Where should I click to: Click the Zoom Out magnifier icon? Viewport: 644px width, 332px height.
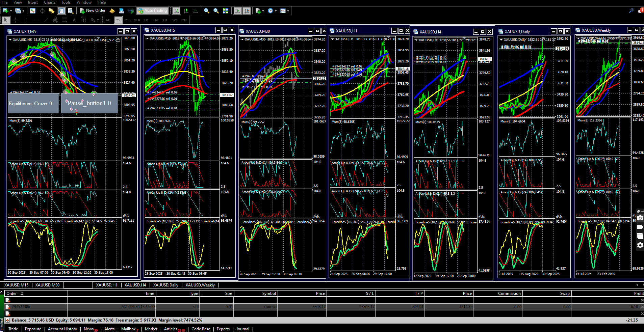tap(216, 11)
